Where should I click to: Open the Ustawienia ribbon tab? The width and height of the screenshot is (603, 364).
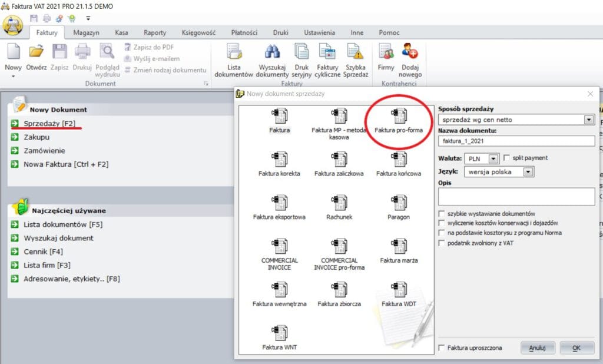(x=319, y=33)
